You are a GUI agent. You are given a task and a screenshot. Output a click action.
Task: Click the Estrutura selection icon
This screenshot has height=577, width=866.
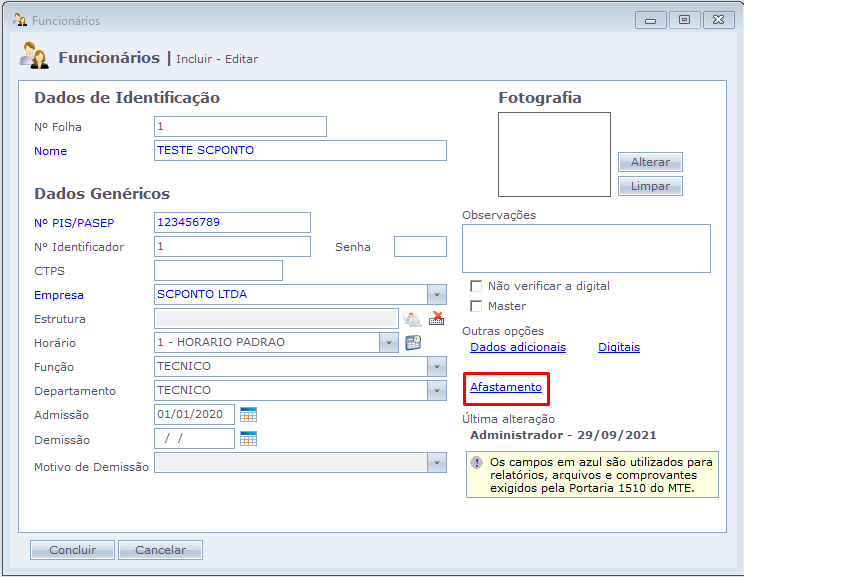[413, 319]
